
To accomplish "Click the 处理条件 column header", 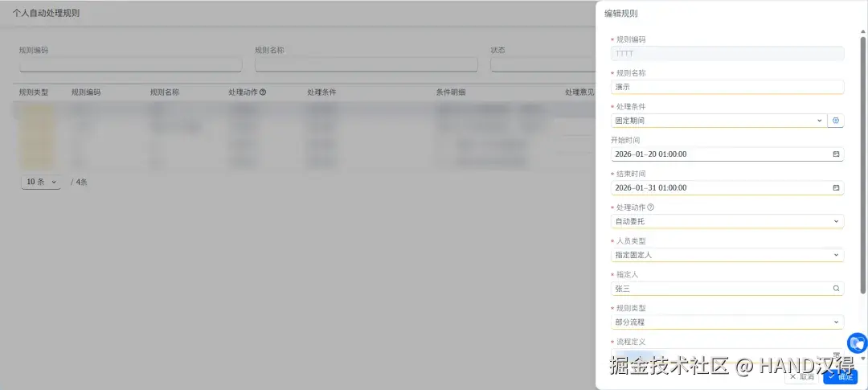I will [x=321, y=92].
